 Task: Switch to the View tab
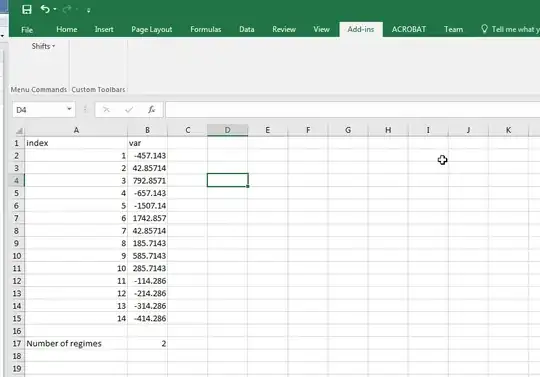click(321, 30)
